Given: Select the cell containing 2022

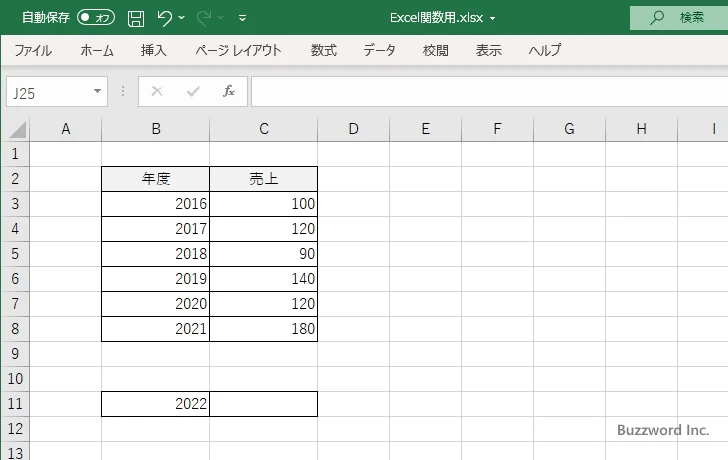Looking at the screenshot, I should coord(156,404).
